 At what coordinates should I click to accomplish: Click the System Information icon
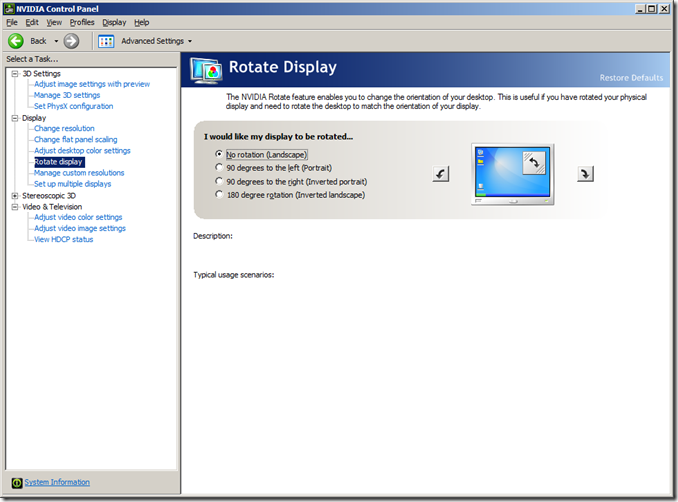[17, 483]
